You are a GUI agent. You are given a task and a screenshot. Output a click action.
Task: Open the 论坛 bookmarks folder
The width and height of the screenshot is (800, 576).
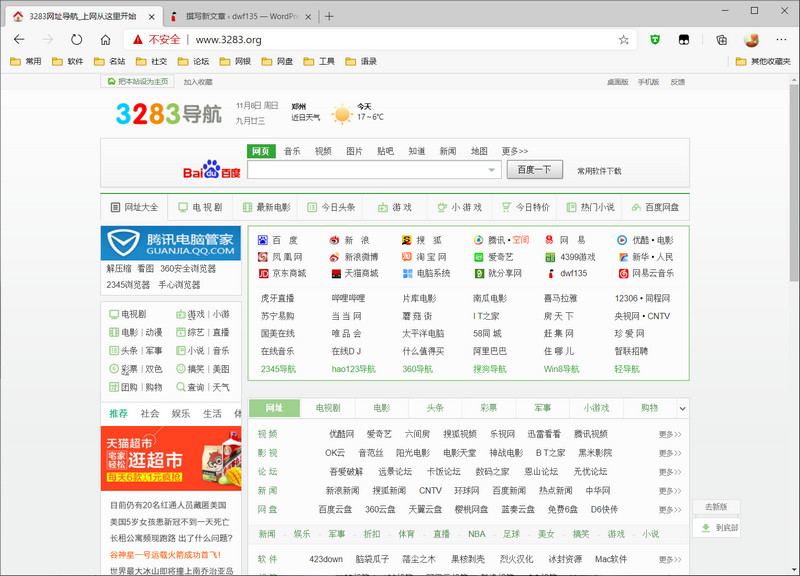tap(193, 61)
